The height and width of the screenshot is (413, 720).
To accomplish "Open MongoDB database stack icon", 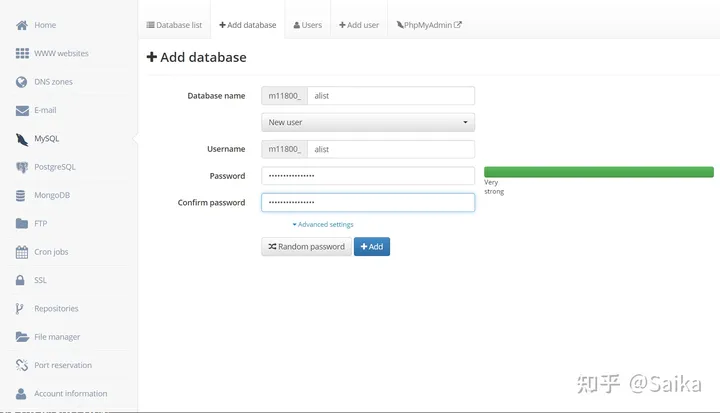I will click(x=21, y=196).
